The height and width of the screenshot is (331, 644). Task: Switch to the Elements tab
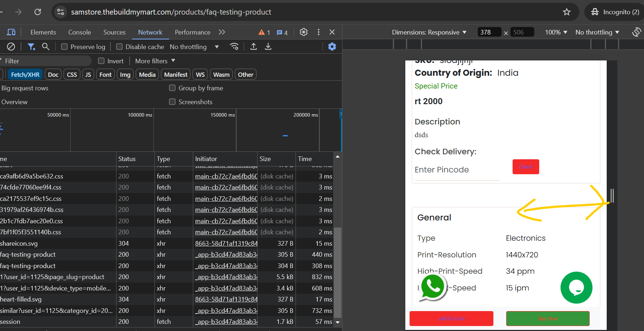pos(43,32)
